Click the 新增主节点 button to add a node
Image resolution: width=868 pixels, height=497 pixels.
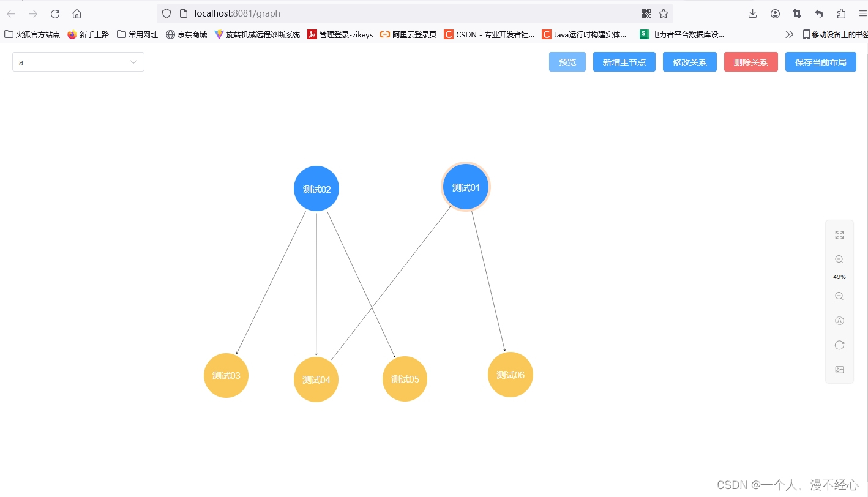pyautogui.click(x=624, y=62)
